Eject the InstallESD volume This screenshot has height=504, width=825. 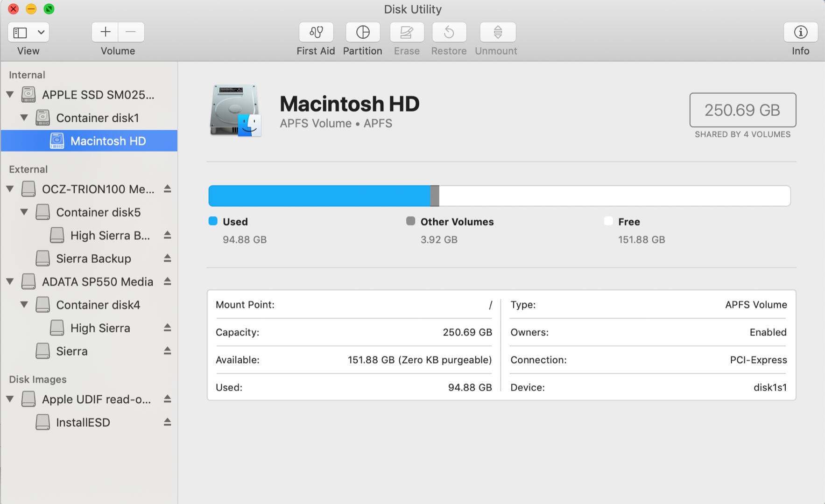[x=167, y=422]
